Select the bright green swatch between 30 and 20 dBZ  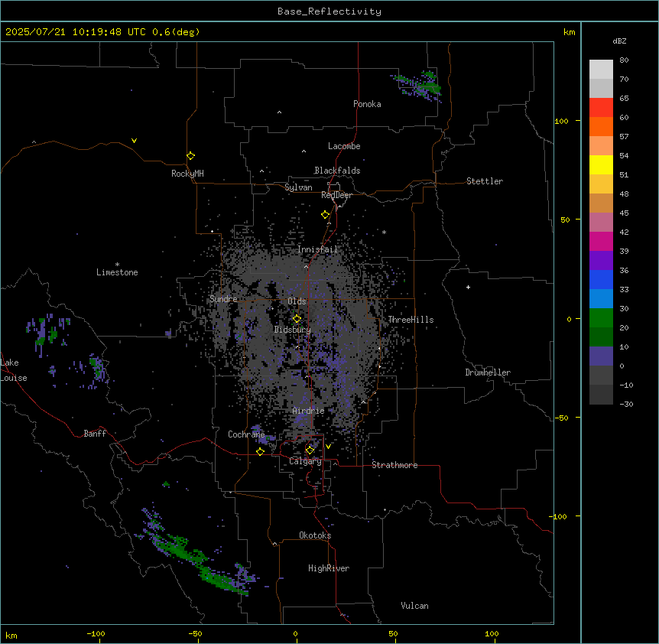pyautogui.click(x=601, y=318)
